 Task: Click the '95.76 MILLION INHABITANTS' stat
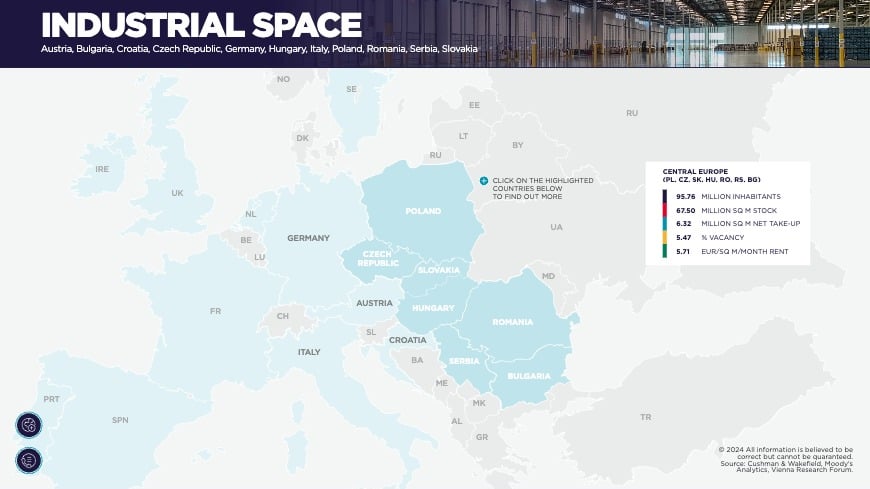[728, 196]
